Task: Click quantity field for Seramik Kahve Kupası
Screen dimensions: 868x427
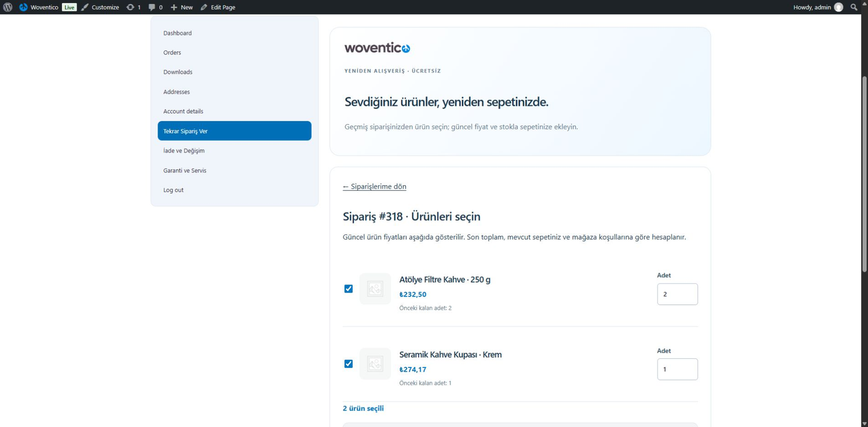Action: click(x=677, y=369)
